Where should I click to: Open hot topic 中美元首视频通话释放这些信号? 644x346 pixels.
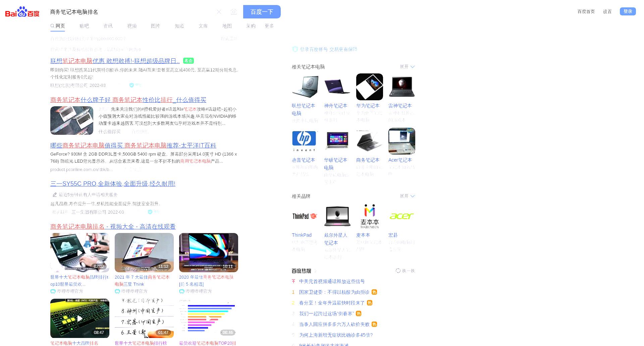[332, 281]
